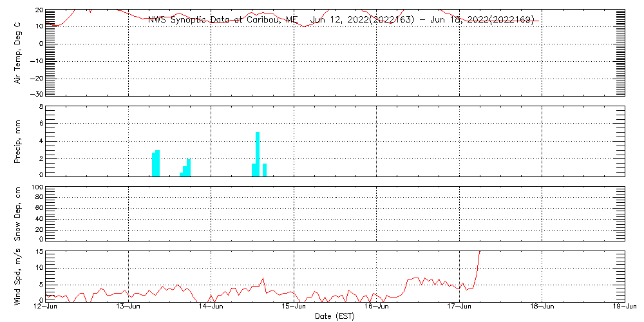Click the 16-Jun date tick label
This screenshot has width=644, height=322.
[x=377, y=307]
